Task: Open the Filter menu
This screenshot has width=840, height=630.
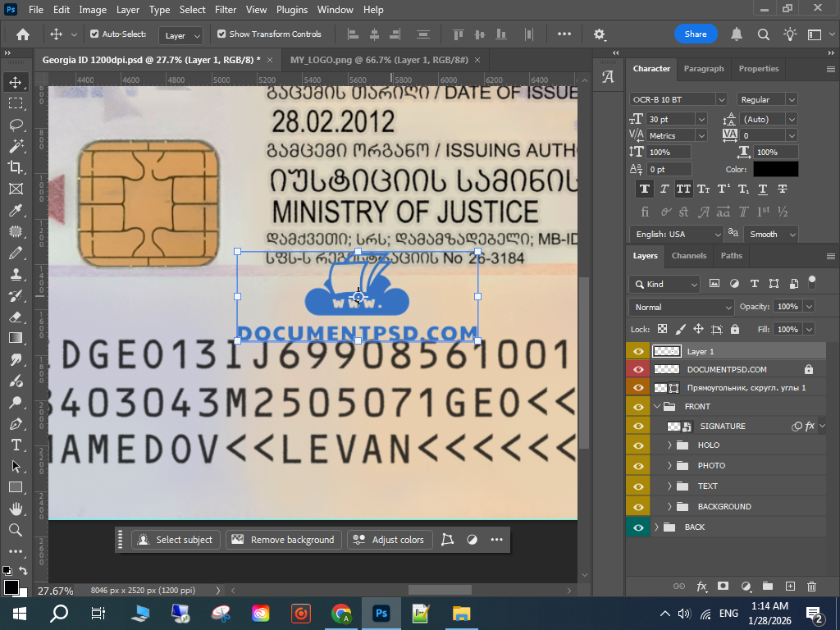Action: (225, 10)
